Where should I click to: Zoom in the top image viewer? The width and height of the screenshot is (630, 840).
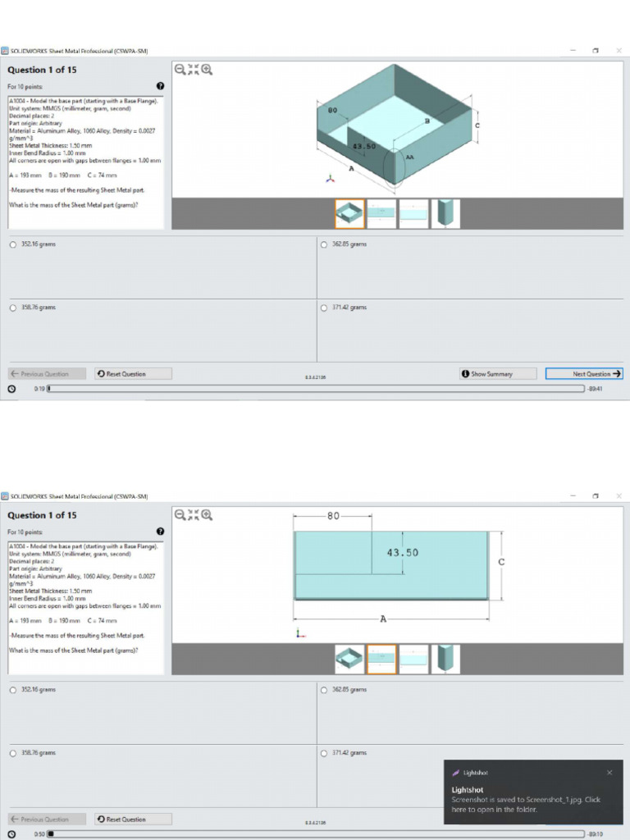click(x=207, y=70)
